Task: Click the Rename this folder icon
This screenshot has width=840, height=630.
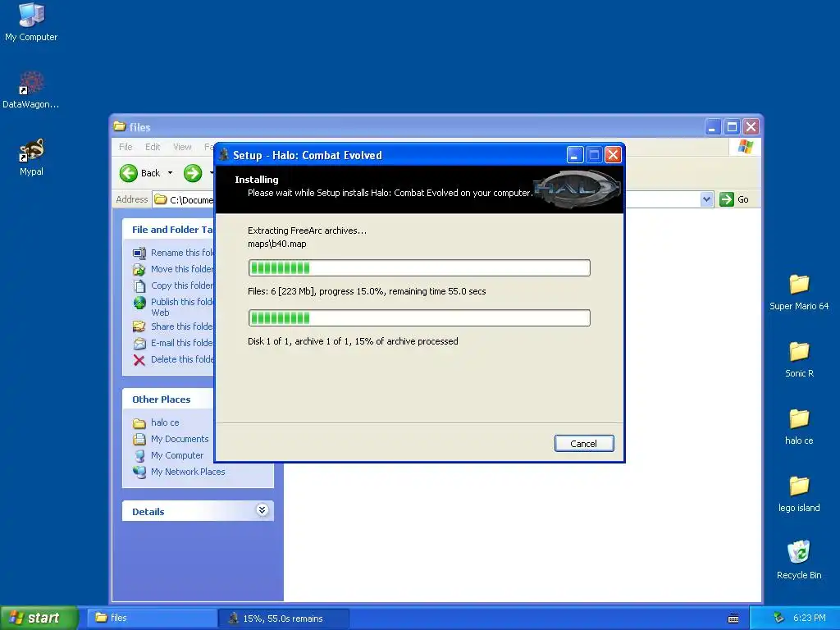Action: tap(139, 253)
